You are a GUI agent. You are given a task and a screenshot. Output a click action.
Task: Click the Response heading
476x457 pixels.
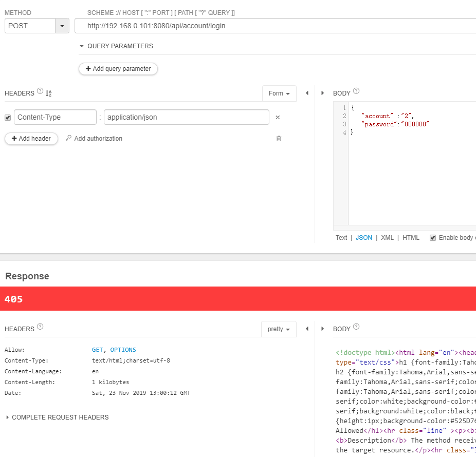click(x=27, y=276)
